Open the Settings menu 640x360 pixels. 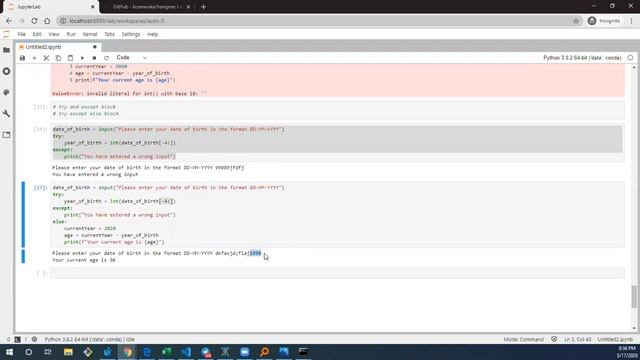pyautogui.click(x=131, y=34)
